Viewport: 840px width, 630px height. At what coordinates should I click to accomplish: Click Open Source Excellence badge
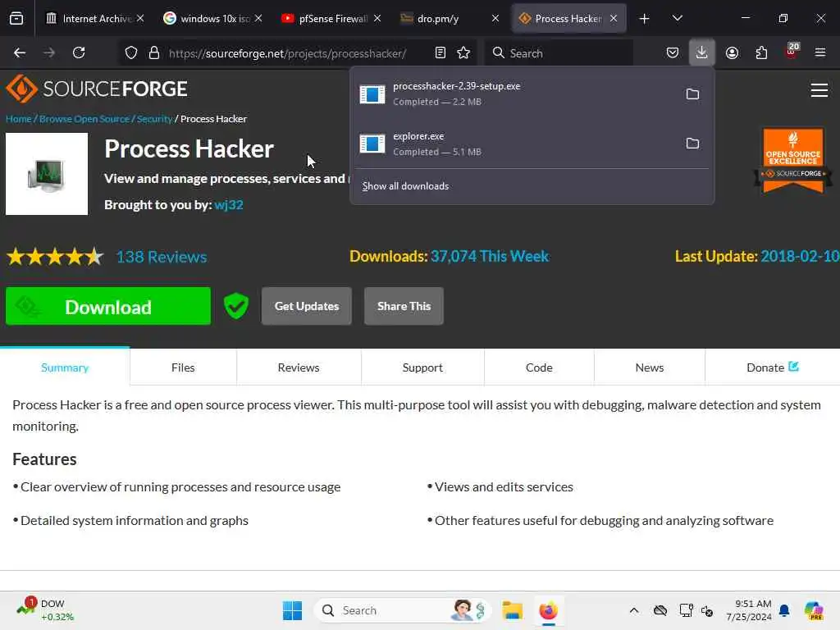[x=793, y=160]
